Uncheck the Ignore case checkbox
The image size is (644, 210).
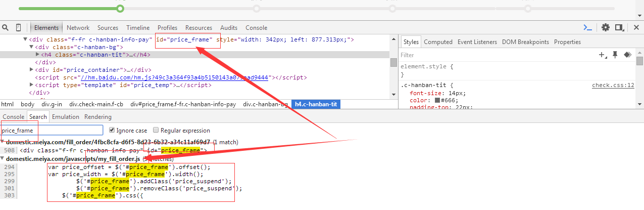point(112,130)
